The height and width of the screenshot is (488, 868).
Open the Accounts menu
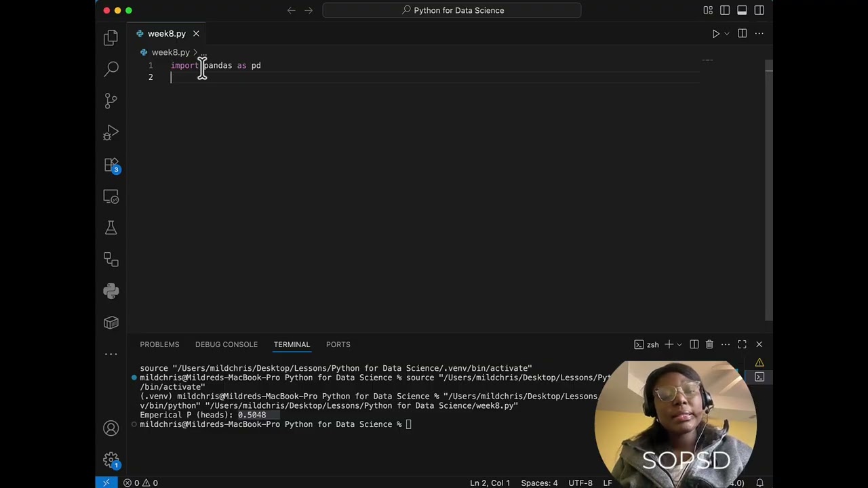[111, 428]
